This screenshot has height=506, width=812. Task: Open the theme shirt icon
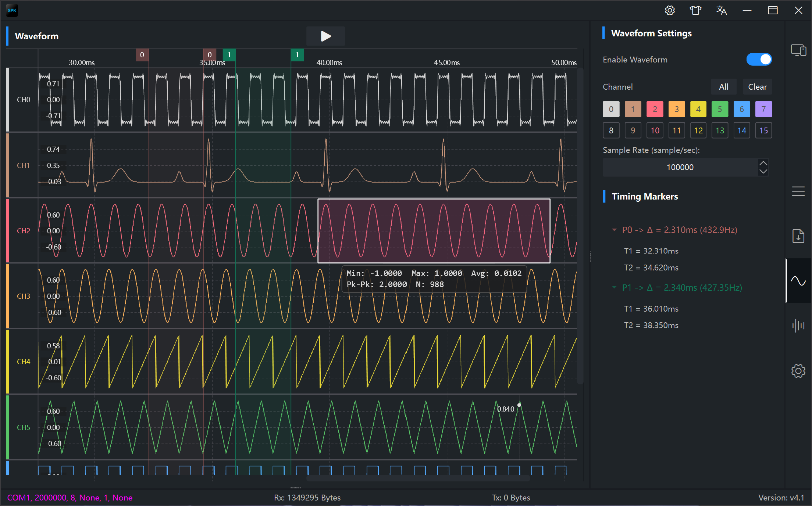(695, 10)
